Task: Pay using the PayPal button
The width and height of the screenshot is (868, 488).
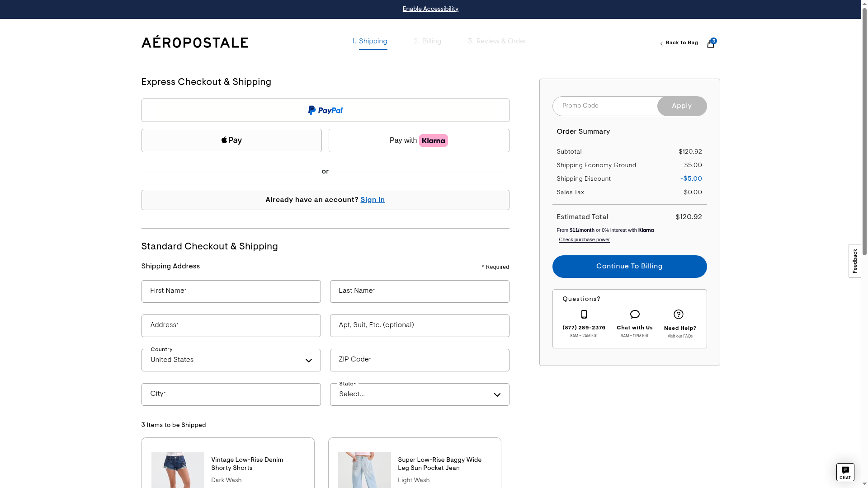Action: point(325,110)
